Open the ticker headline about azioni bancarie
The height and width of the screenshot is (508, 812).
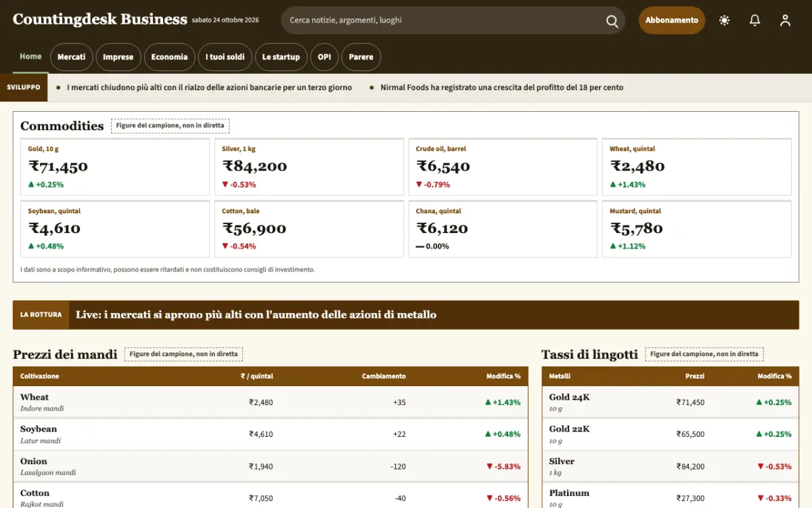coord(209,87)
